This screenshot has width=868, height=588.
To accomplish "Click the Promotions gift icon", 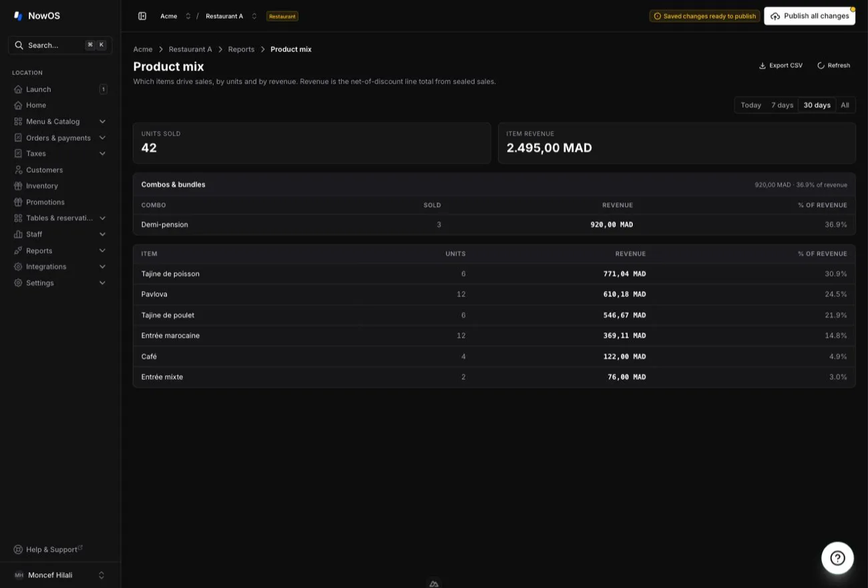I will (x=18, y=202).
